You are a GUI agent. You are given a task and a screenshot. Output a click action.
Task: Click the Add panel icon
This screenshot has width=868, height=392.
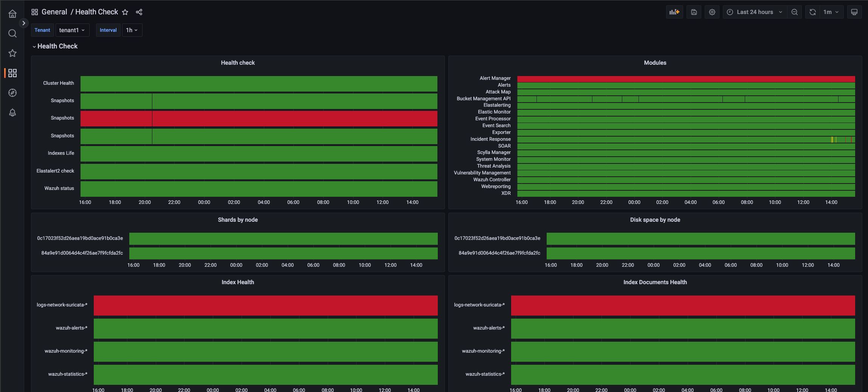coord(674,12)
